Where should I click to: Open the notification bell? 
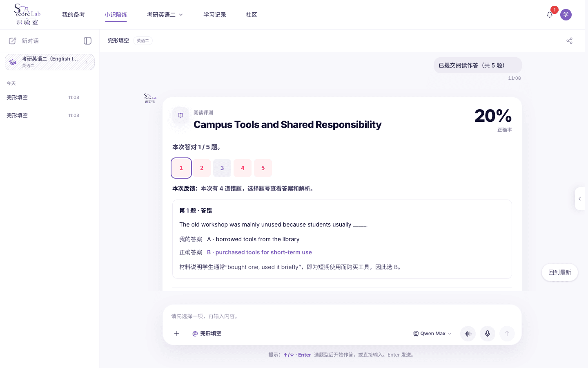pyautogui.click(x=550, y=15)
